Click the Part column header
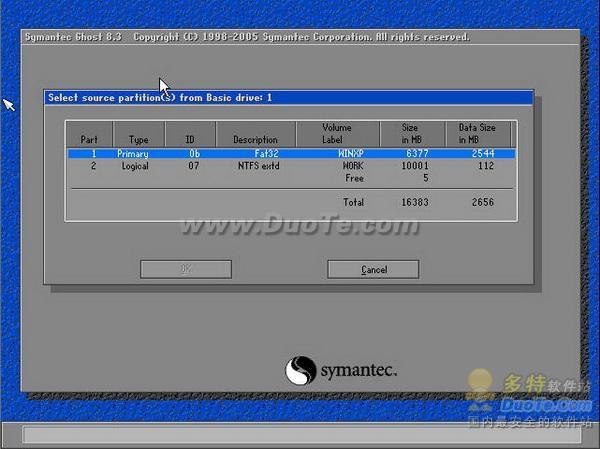The image size is (600, 449). pyautogui.click(x=90, y=134)
